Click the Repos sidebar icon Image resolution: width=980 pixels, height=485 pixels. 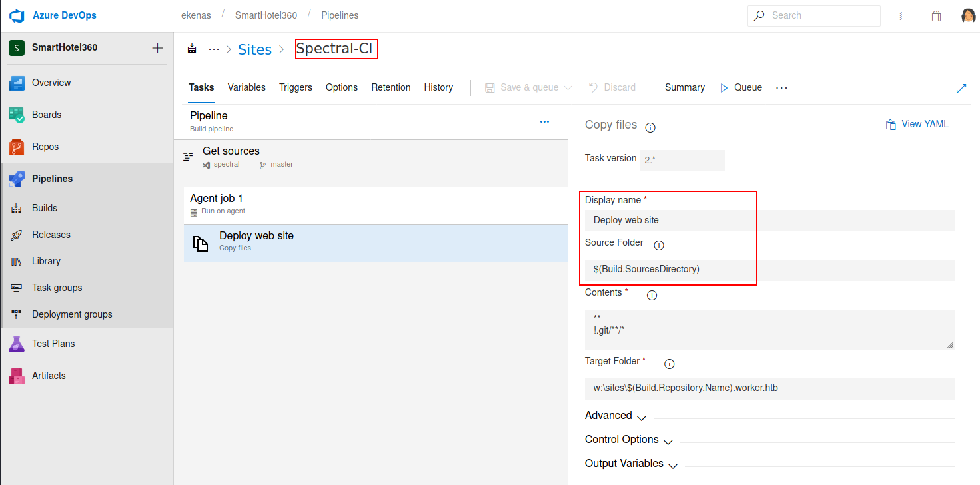tap(17, 147)
